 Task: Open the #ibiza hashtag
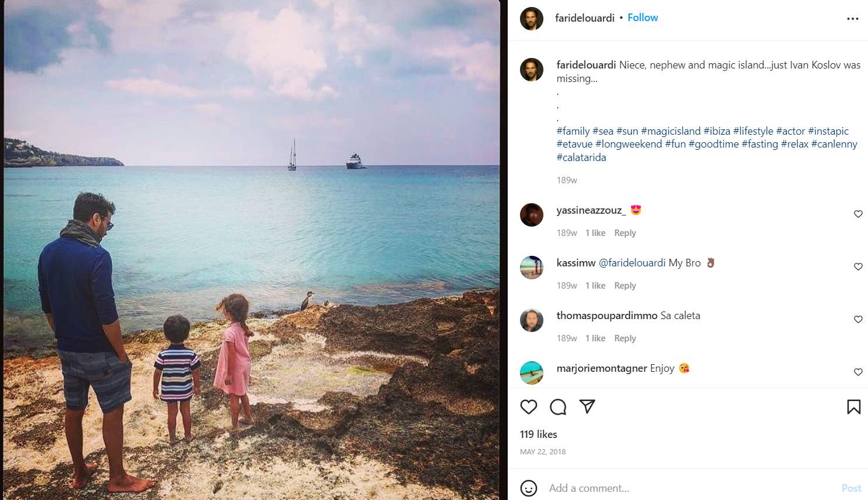coord(717,131)
